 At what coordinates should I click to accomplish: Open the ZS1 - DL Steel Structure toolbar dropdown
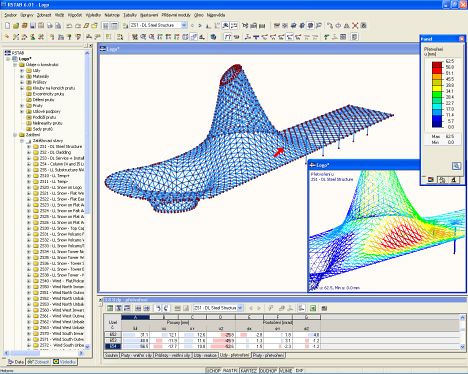point(184,25)
